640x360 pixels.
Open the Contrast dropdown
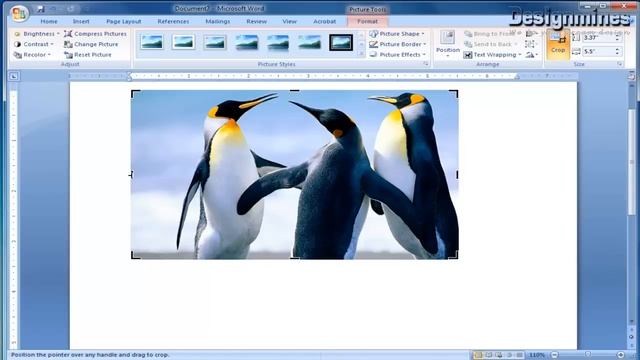point(34,44)
